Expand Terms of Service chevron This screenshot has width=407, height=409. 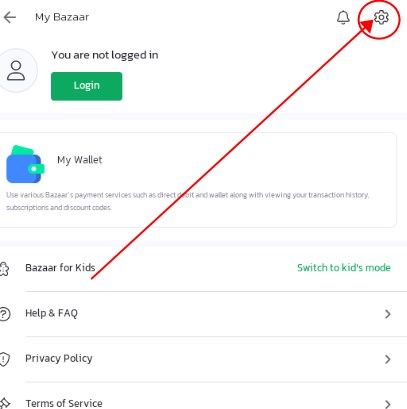[x=387, y=404]
